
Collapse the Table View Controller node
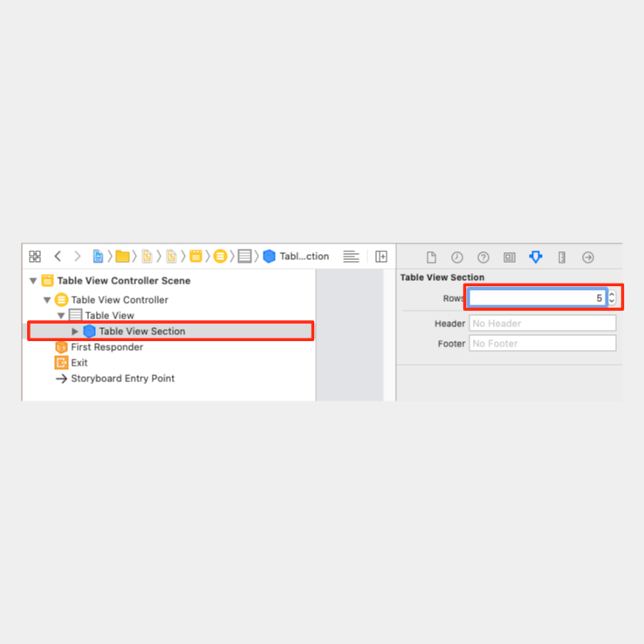click(47, 300)
